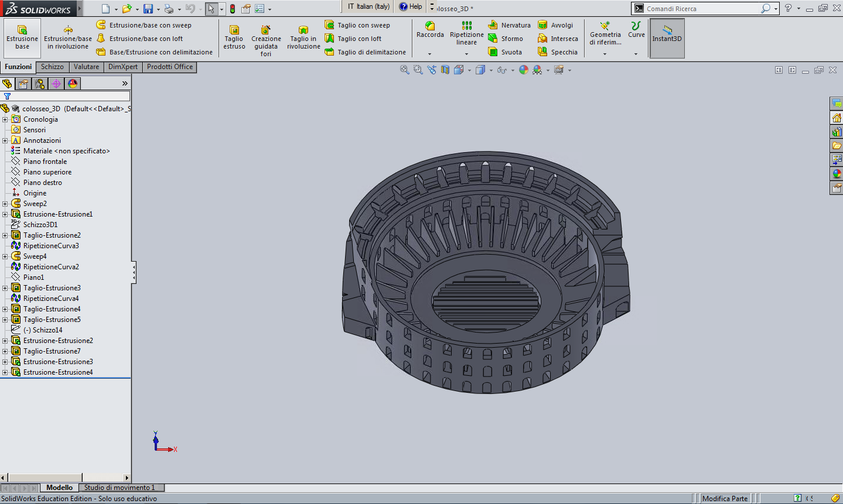The image size is (843, 504).
Task: Select Taglio estruso tool
Action: point(234,37)
